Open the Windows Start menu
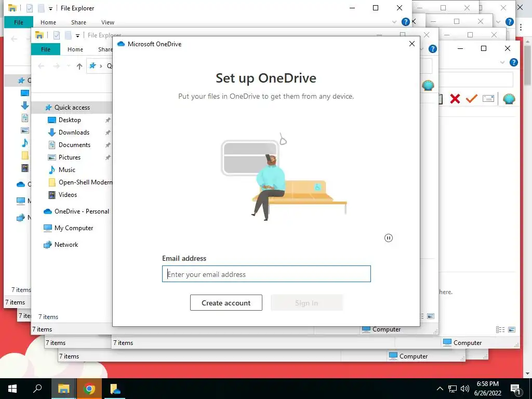 [x=12, y=389]
